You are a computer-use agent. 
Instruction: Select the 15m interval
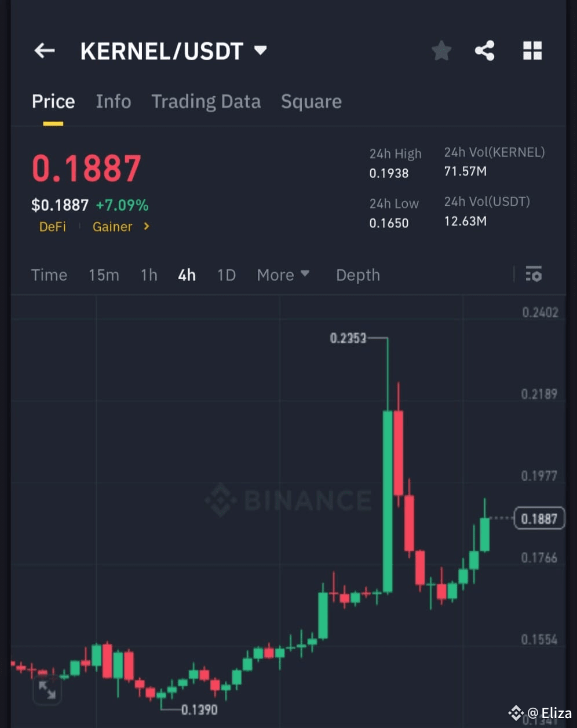point(104,275)
